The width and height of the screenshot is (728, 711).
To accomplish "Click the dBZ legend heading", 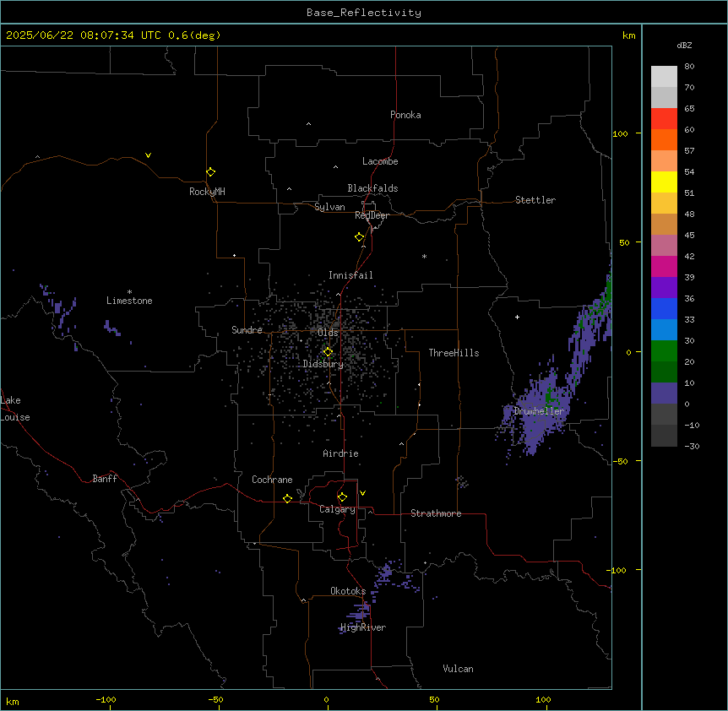I will tap(684, 46).
